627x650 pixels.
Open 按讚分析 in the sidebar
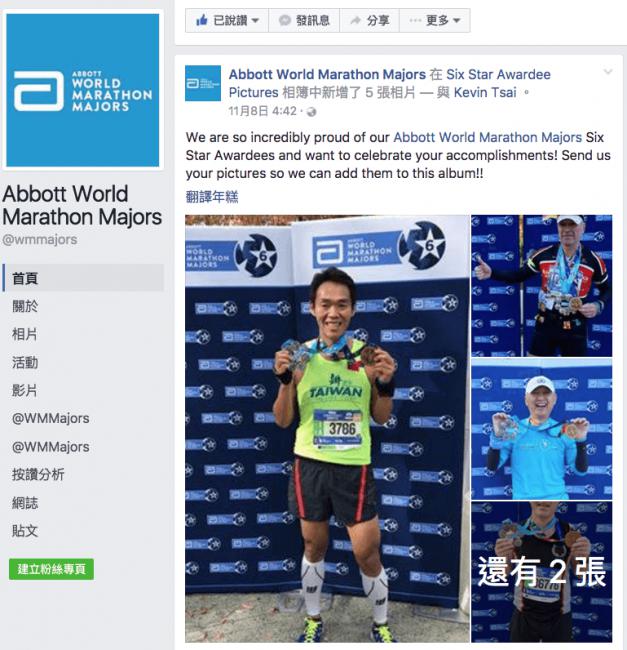pos(38,475)
